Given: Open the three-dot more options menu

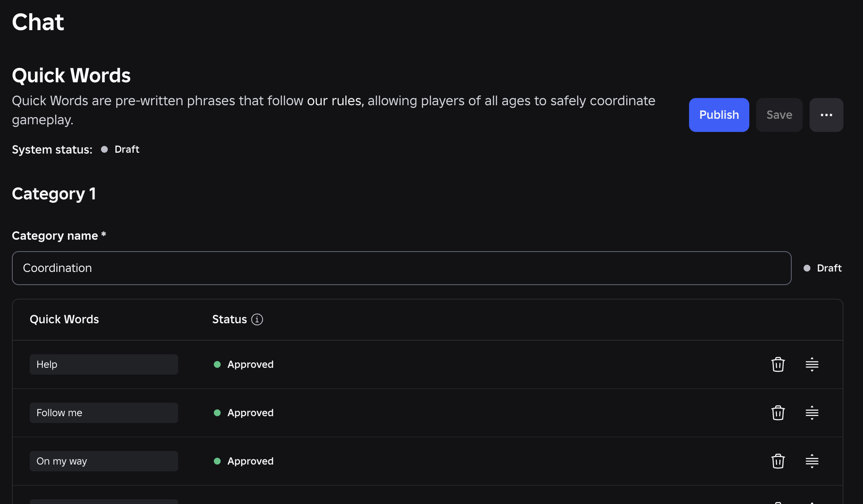Looking at the screenshot, I should (x=826, y=115).
